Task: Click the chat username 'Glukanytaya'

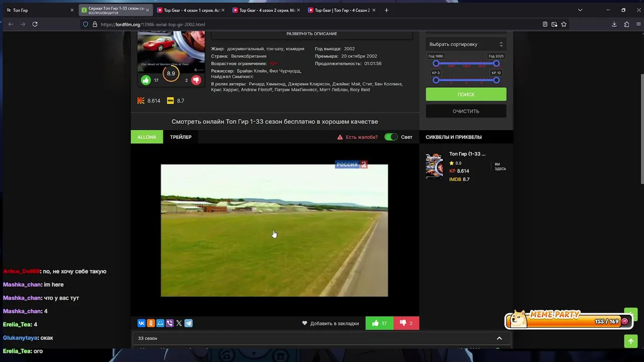Action: coord(20,338)
